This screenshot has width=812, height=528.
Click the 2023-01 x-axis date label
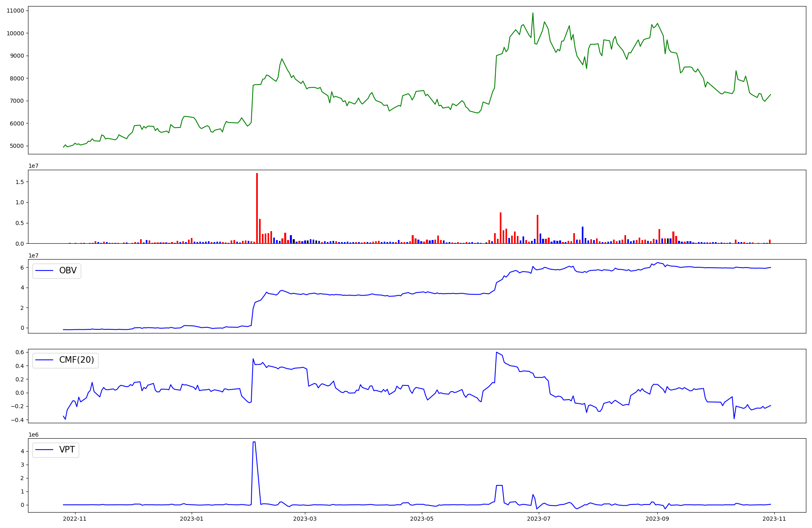191,519
